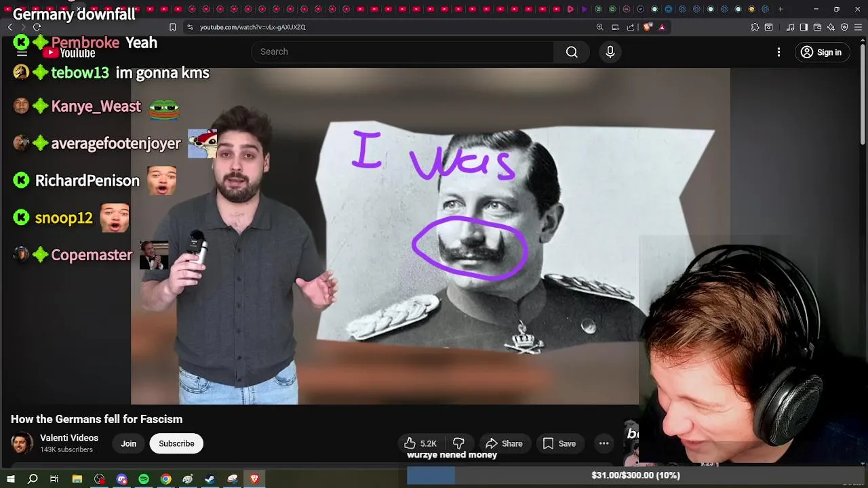Image resolution: width=868 pixels, height=488 pixels.
Task: Click the browser back arrow
Action: pyautogui.click(x=10, y=27)
